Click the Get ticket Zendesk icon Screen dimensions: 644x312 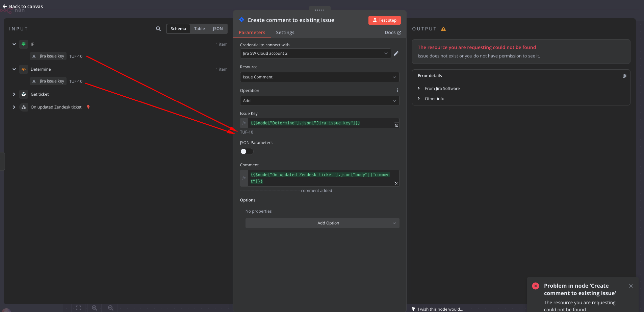coord(24,94)
